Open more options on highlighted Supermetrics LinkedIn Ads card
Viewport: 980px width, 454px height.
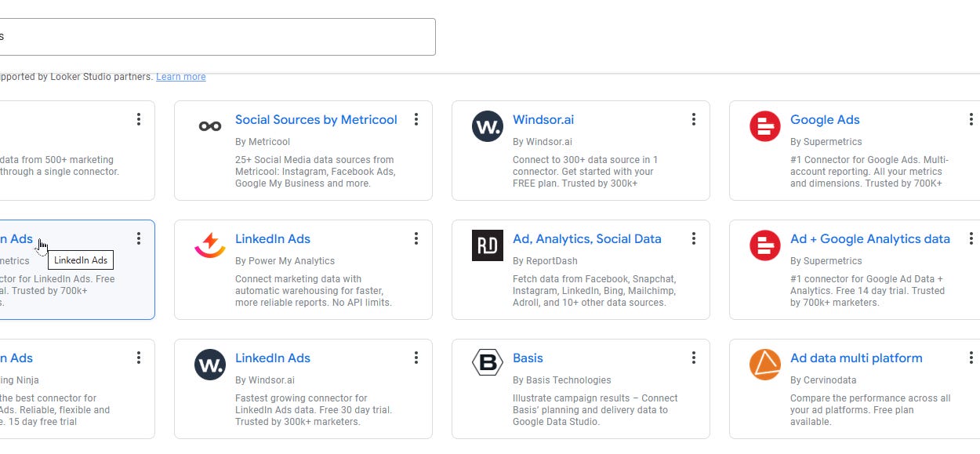click(x=139, y=238)
